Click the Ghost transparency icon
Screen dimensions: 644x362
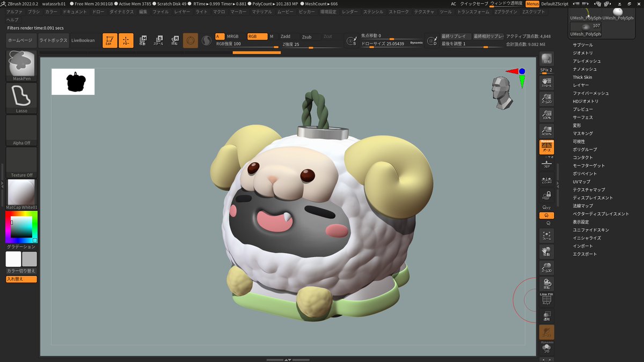coord(547,332)
